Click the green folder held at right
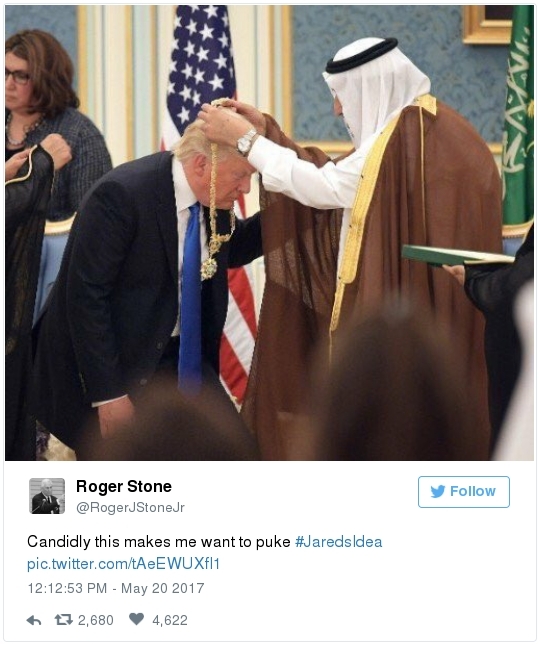The image size is (540, 645). coord(457,255)
